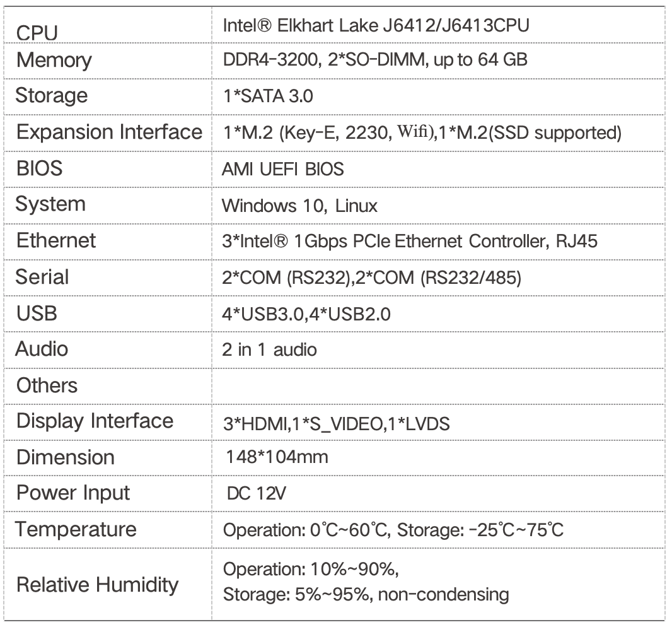Click the Expansion Interface label

tap(109, 132)
